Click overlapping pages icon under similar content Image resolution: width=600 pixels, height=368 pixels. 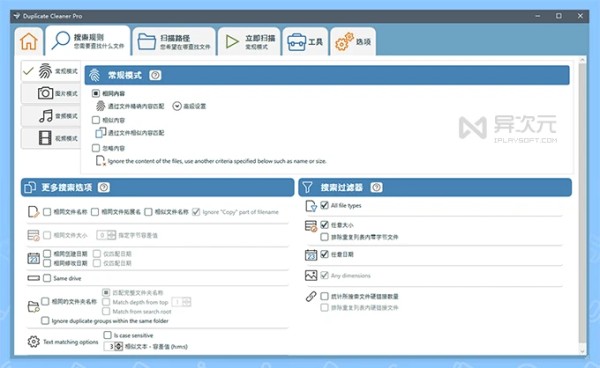pyautogui.click(x=101, y=132)
